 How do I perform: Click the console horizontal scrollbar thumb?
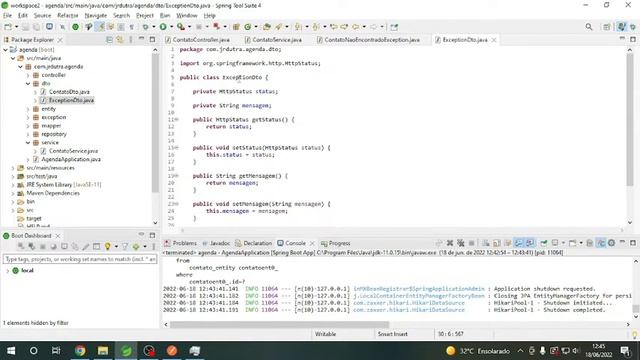click(280, 325)
